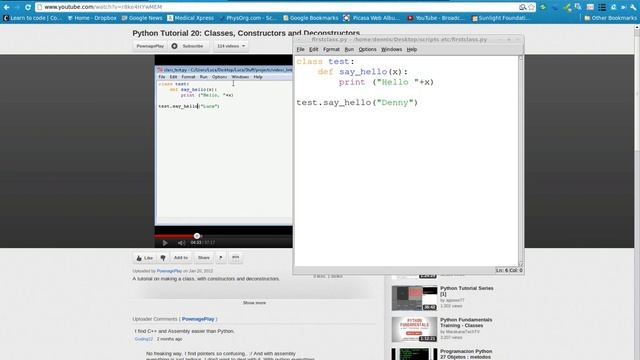Open the Windows menu in firstclass.py editor
The height and width of the screenshot is (360, 640).
(391, 49)
